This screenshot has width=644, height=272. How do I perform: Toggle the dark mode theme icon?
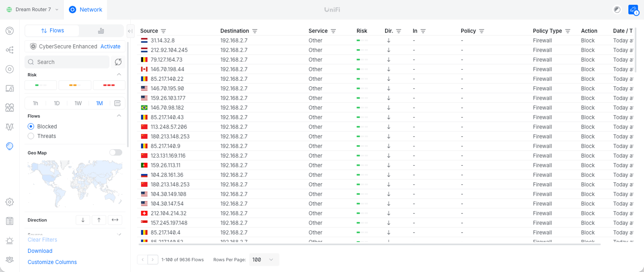click(617, 9)
